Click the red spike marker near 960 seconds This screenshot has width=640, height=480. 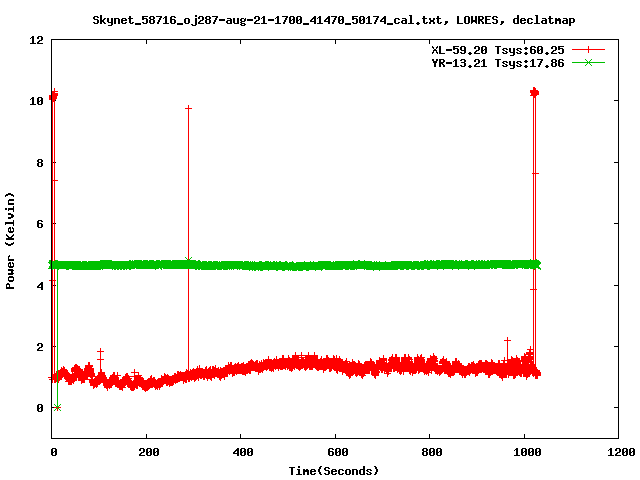point(507,340)
